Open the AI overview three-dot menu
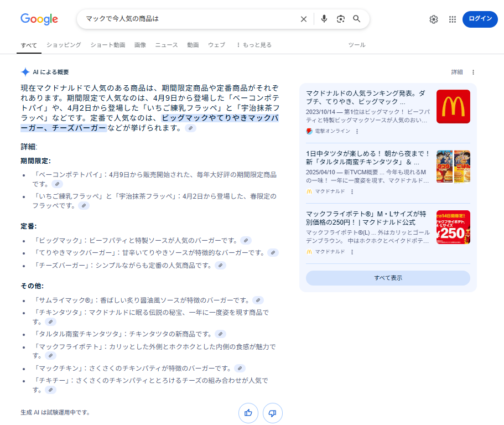The image size is (504, 425). (x=473, y=72)
